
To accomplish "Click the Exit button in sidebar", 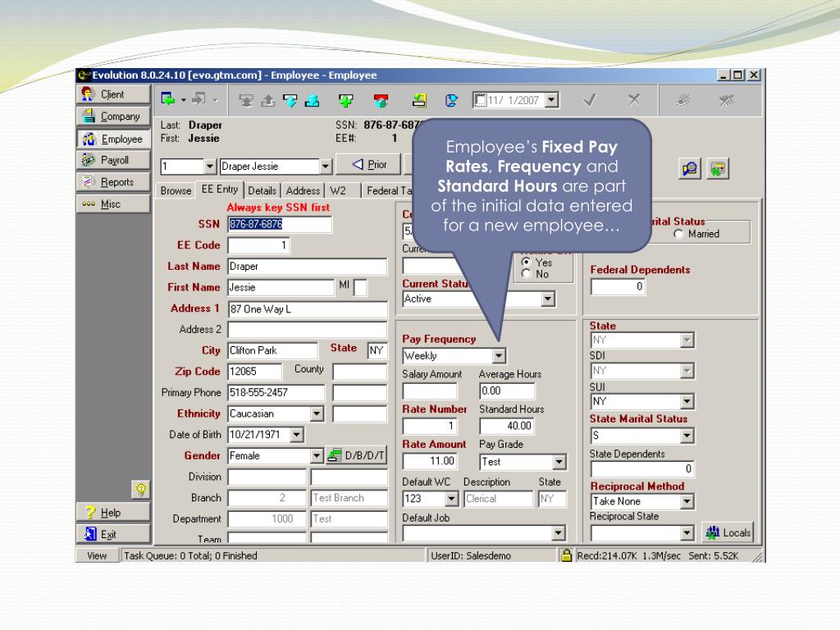I will [x=113, y=534].
